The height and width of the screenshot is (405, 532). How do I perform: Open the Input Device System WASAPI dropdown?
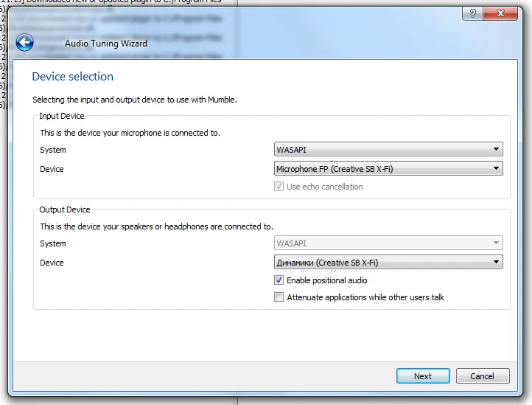(388, 150)
